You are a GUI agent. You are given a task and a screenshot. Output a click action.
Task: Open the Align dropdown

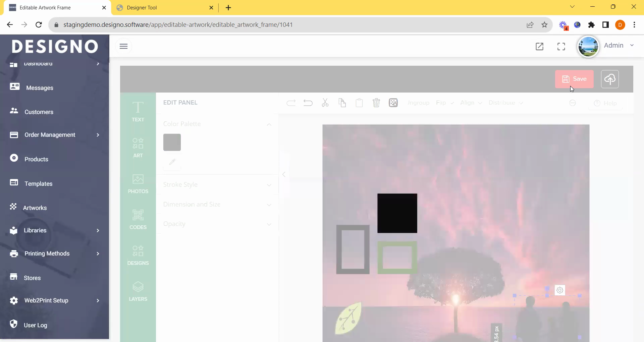471,103
